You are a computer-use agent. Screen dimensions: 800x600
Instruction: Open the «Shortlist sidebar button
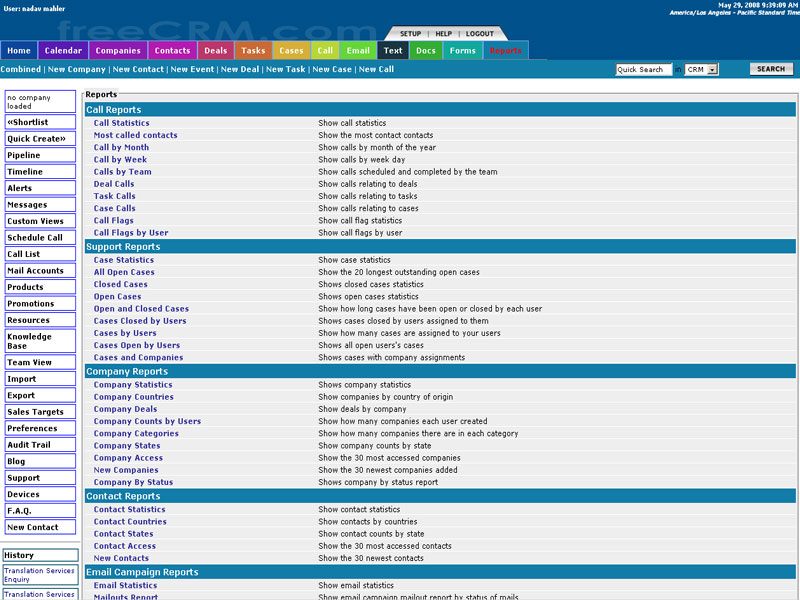tap(40, 122)
